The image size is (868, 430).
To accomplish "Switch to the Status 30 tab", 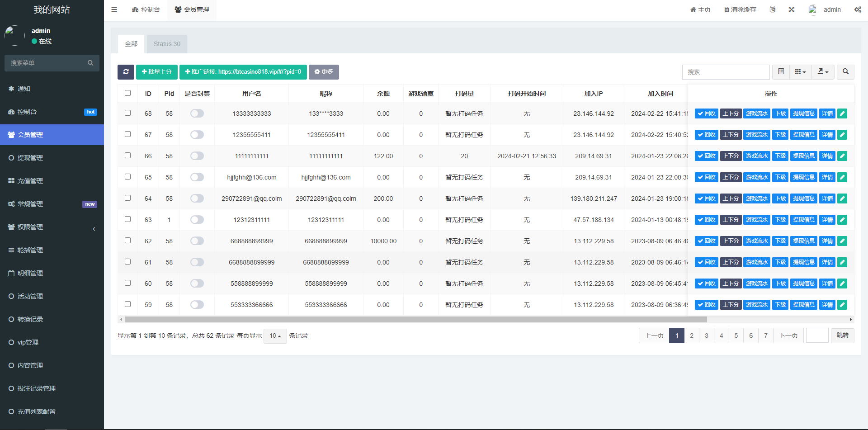I will click(167, 44).
